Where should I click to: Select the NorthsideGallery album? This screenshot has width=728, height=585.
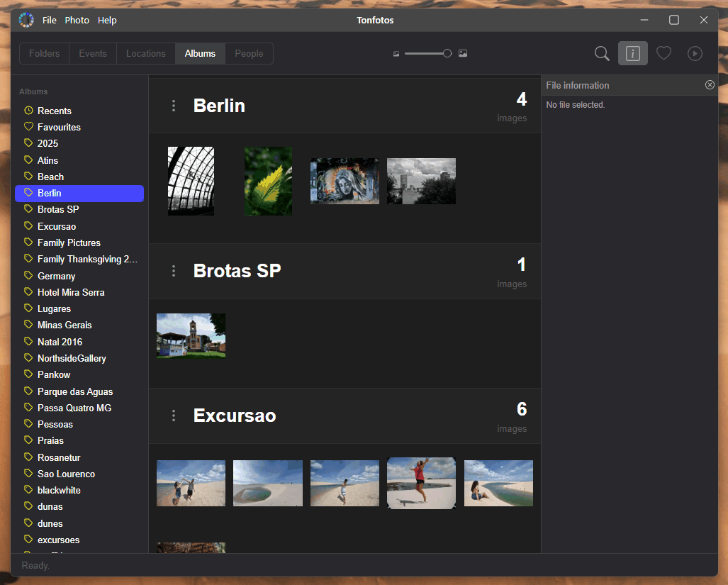(79, 358)
